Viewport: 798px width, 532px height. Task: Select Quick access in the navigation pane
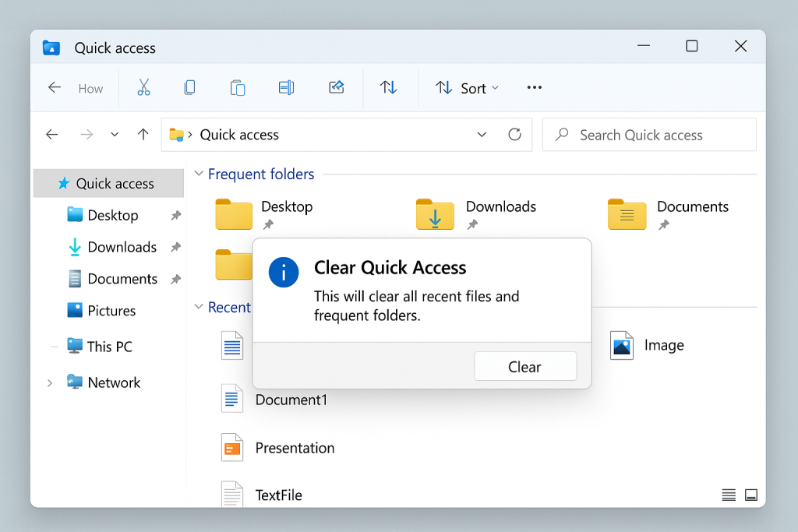click(x=108, y=183)
